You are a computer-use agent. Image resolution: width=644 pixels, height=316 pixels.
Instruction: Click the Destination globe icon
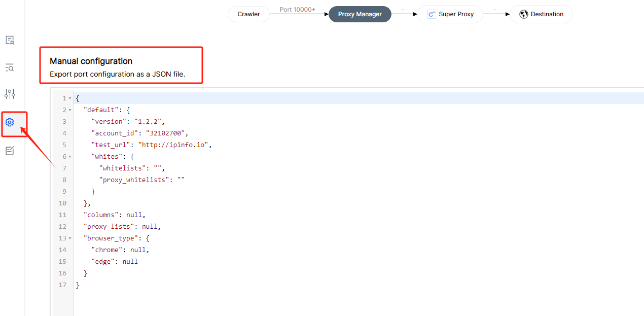[x=524, y=14]
